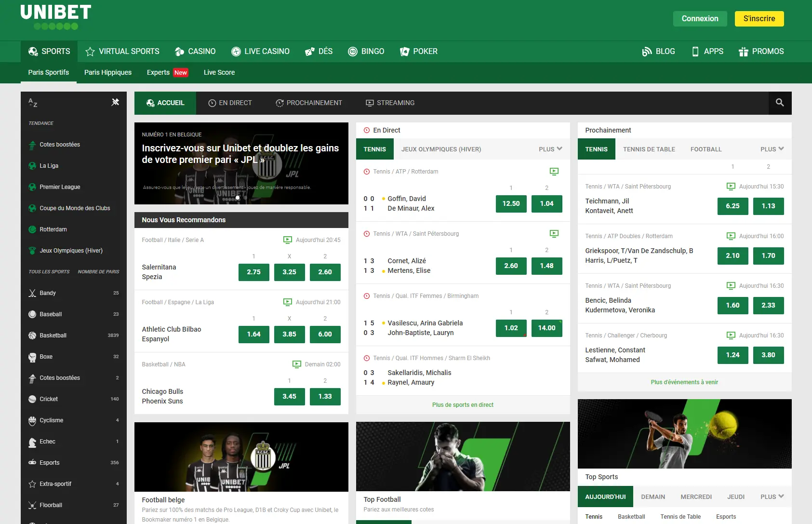Click the Cyclisme helmet icon
The image size is (812, 524).
pyautogui.click(x=32, y=420)
